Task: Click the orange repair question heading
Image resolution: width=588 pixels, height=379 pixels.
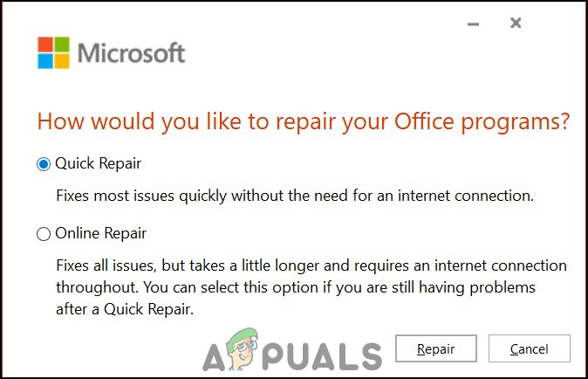Action: (x=303, y=121)
